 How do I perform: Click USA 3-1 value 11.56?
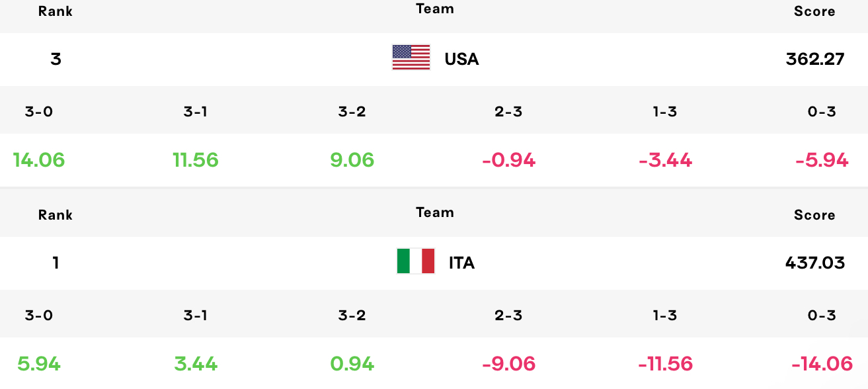196,159
